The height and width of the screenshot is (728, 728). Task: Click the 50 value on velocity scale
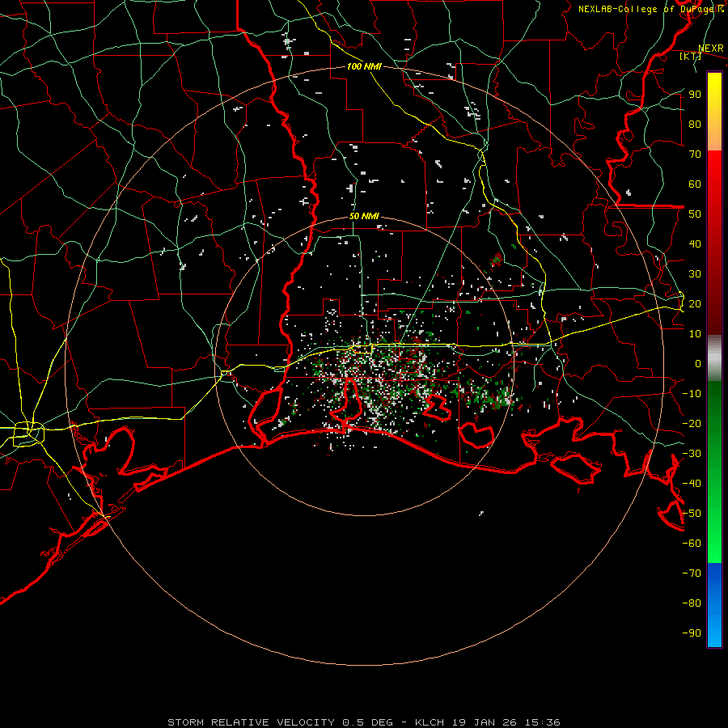pyautogui.click(x=695, y=214)
